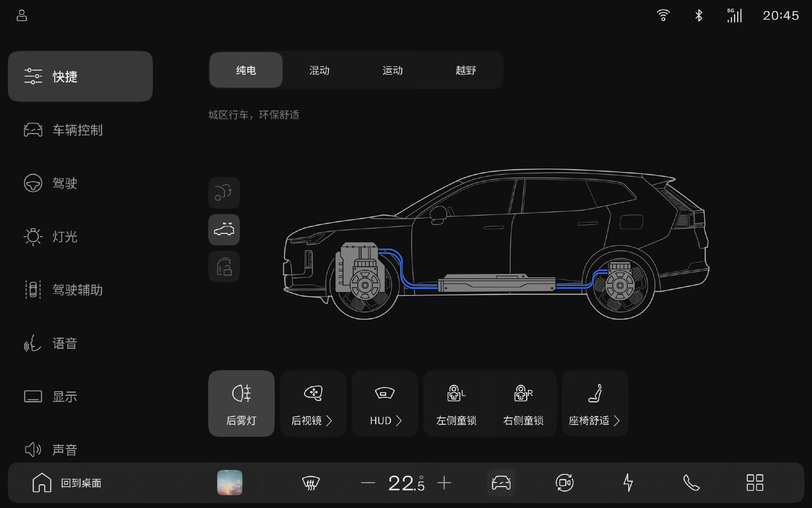Open the phone call icon in dock
Viewport: 812px width, 508px height.
[691, 483]
